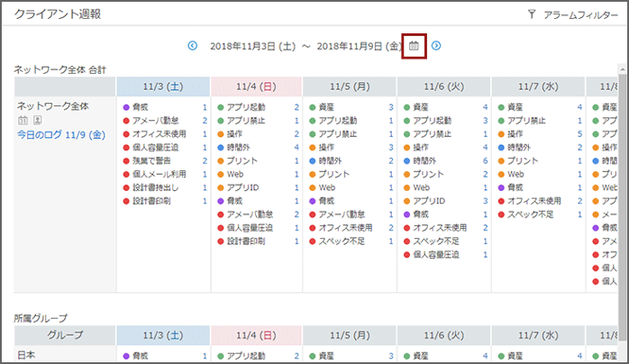
Task: Click オフィス未使用 alarm on 11/3
Action: (160, 134)
